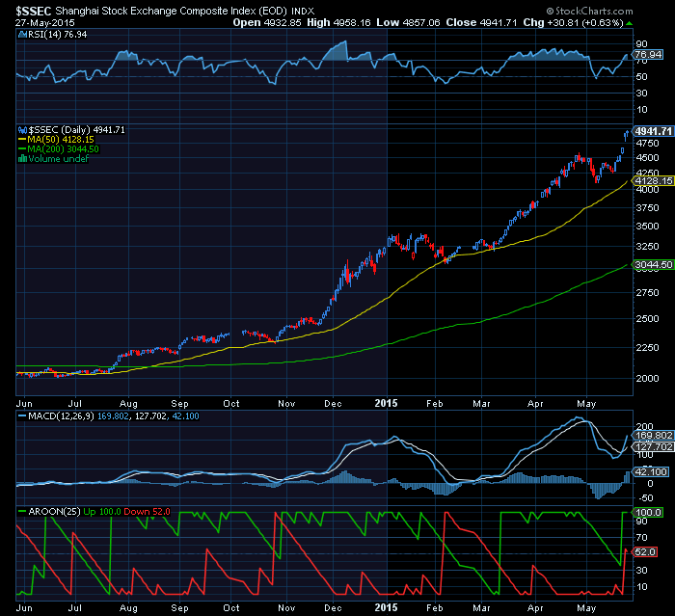Screen dimensions: 675x616
Task: Click the 127.702 signal axis tag
Action: point(653,447)
